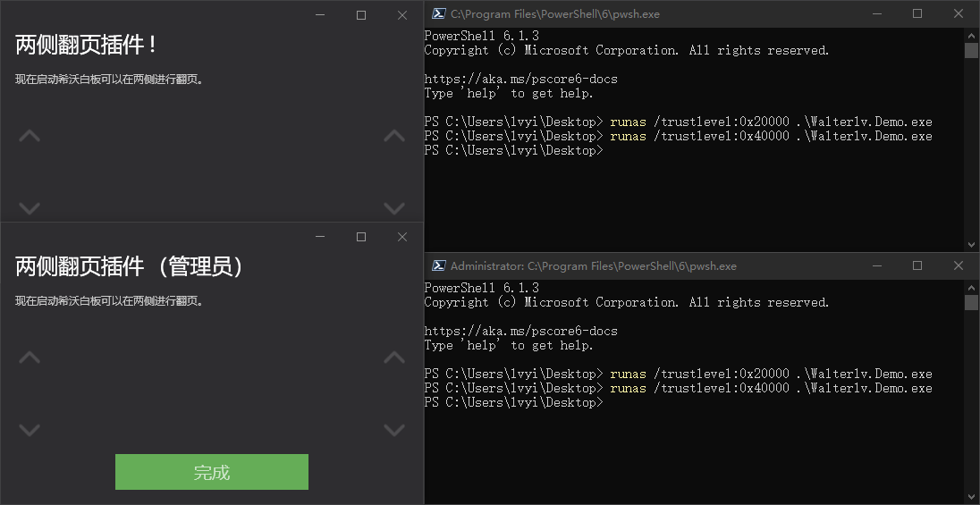Click right page-down chevron in 管理员 plugin window
Viewport: 980px width, 505px height.
click(394, 430)
